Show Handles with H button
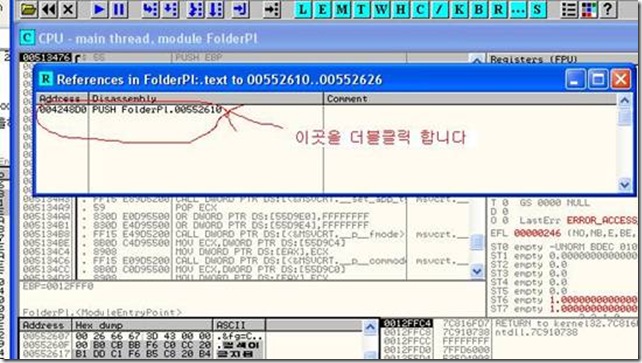642x363 pixels. (400, 9)
